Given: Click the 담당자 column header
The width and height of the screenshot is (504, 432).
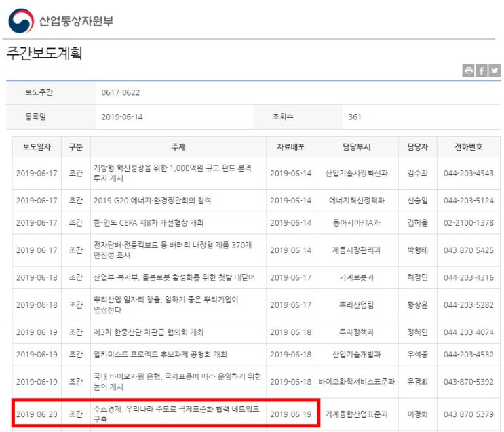Looking at the screenshot, I should 418,147.
